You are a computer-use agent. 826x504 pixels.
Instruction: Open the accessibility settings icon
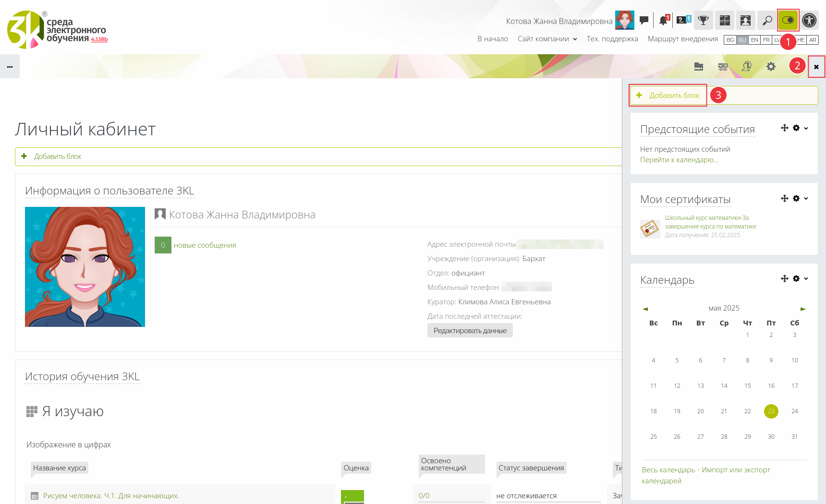pos(809,20)
